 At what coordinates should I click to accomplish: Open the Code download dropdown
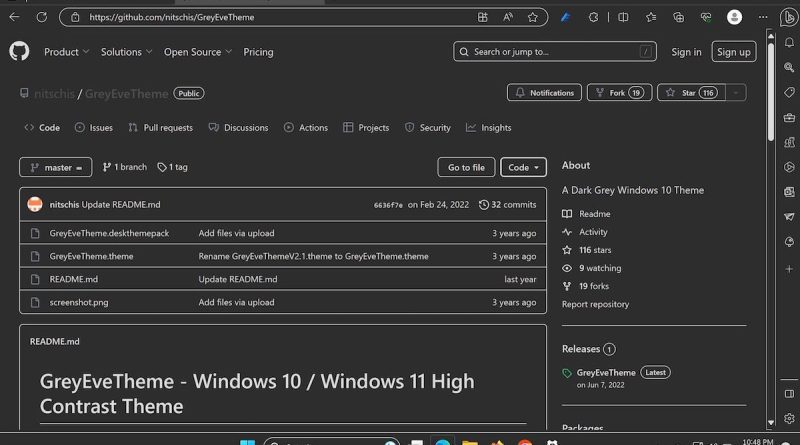523,167
